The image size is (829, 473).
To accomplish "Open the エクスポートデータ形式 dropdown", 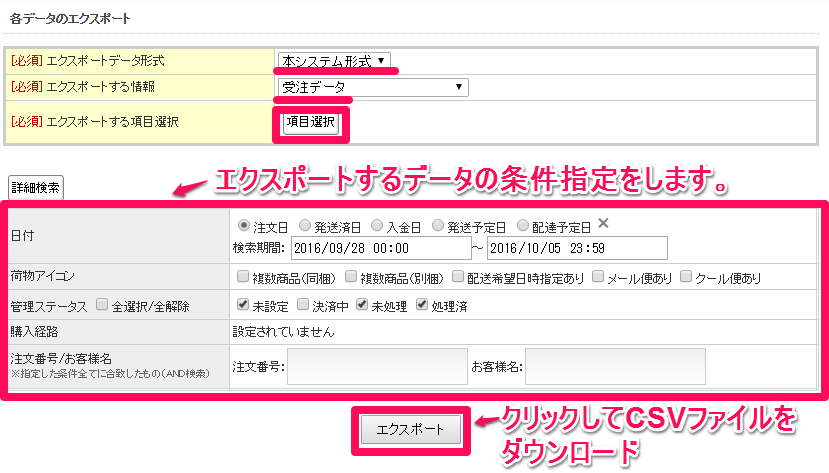I will pos(334,61).
